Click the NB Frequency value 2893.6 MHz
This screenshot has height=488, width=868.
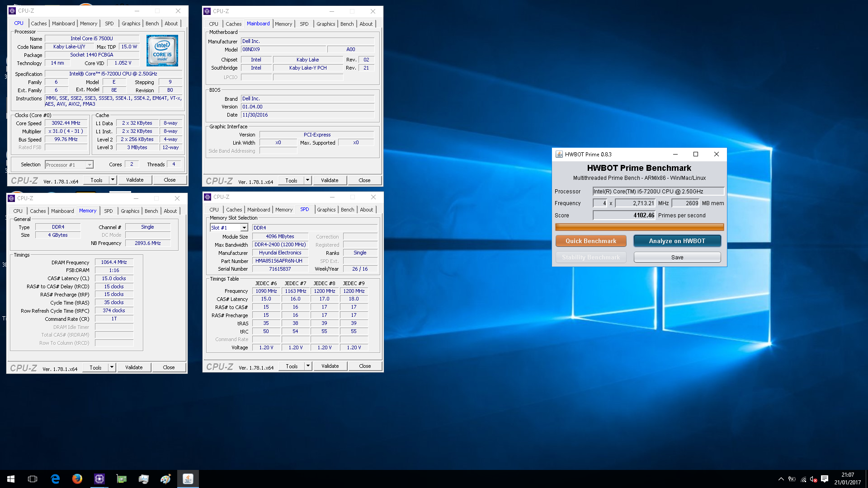tap(148, 243)
